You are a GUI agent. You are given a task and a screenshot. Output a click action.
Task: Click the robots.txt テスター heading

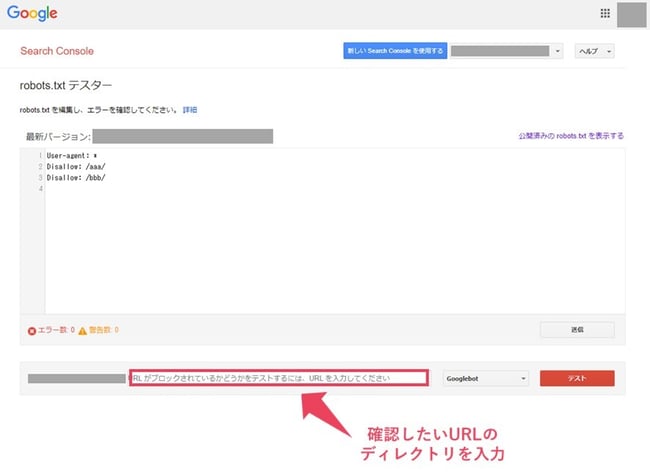point(66,86)
